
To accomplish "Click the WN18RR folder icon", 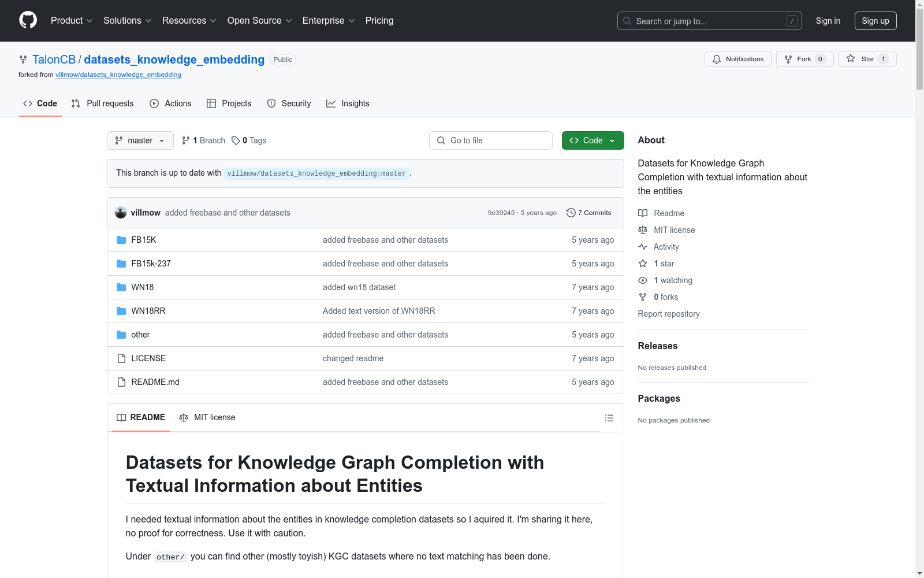I will (x=121, y=311).
